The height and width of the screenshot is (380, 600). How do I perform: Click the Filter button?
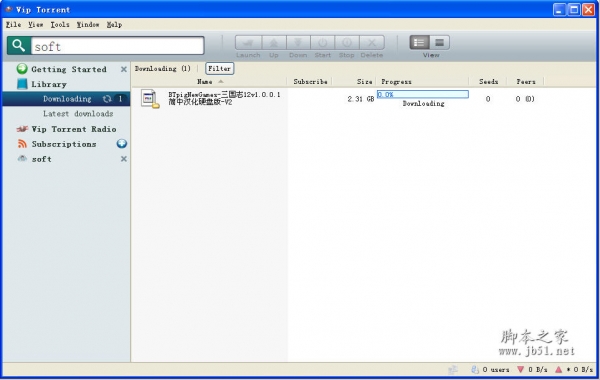(219, 68)
